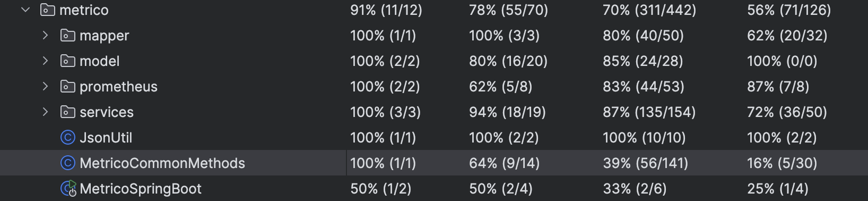Click the prometheus package folder icon

point(68,86)
